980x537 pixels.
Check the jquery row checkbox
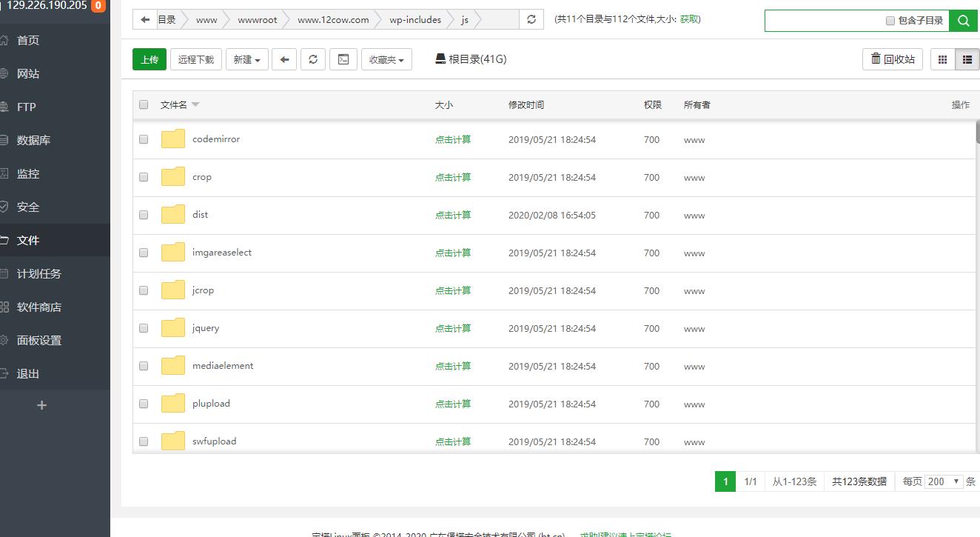144,328
